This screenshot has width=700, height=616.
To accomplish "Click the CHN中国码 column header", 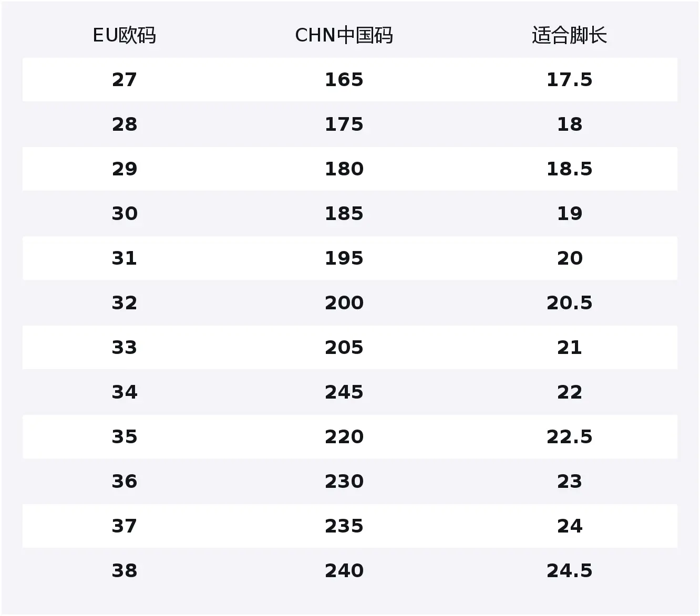I will (x=344, y=36).
